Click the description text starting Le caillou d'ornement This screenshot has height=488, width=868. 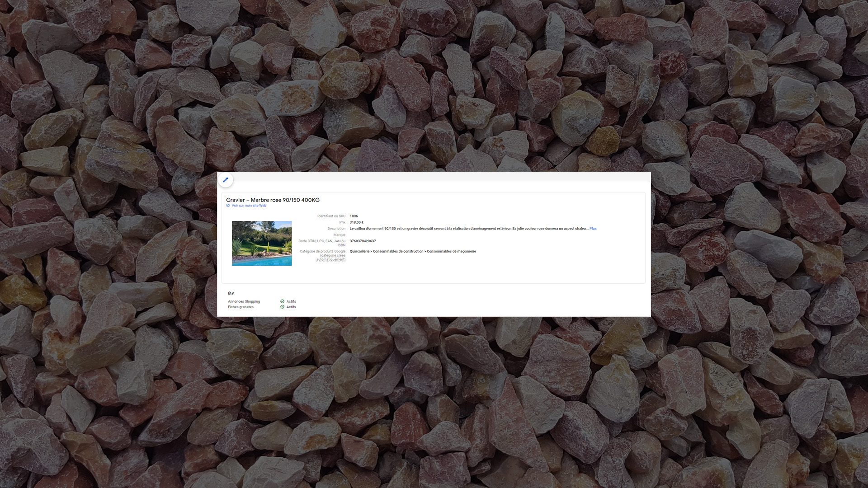tap(469, 229)
